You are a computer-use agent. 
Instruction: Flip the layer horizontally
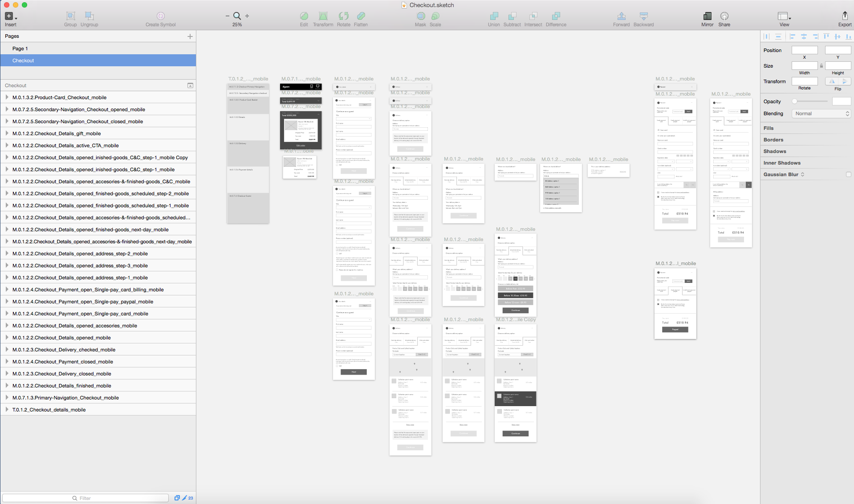pyautogui.click(x=832, y=81)
